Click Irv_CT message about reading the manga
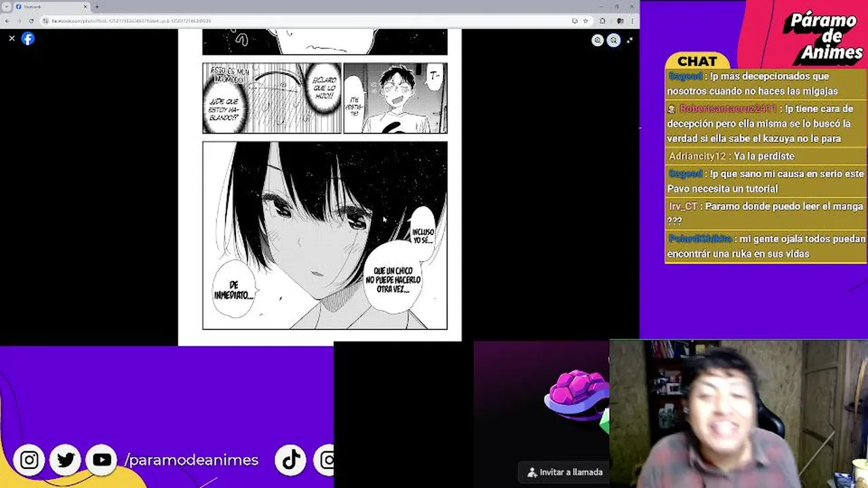Image resolution: width=868 pixels, height=488 pixels. 766,213
